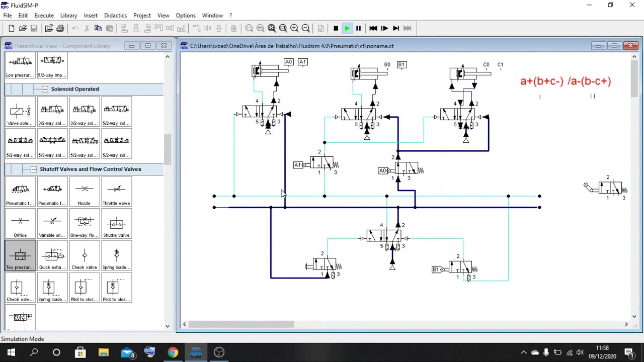Reset simulation to the beginning
Image resolution: width=644 pixels, height=362 pixels.
tap(373, 29)
